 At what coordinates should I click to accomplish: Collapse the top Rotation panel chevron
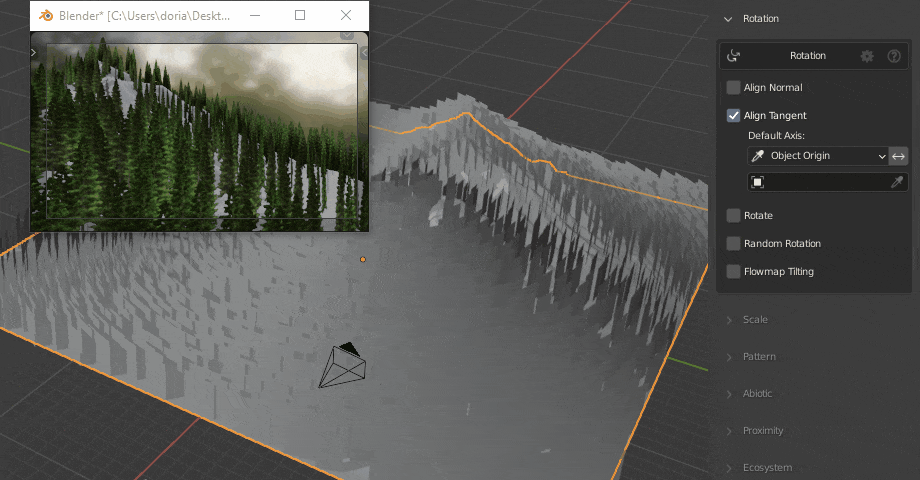(728, 19)
